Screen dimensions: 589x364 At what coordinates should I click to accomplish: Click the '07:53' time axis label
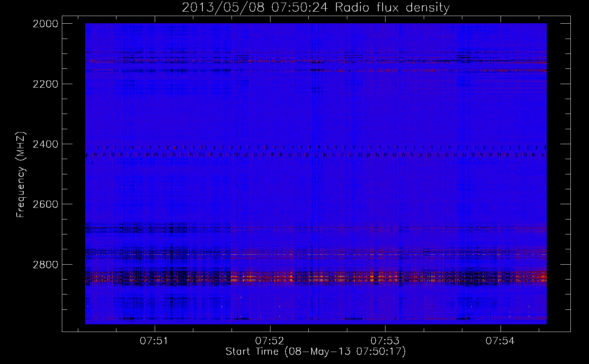point(385,341)
